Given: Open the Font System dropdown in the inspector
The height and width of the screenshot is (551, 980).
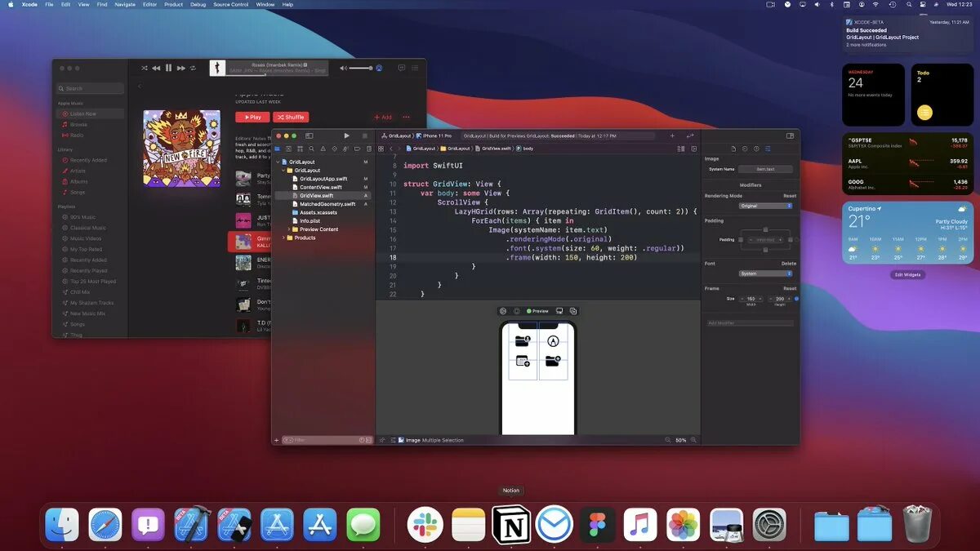Looking at the screenshot, I should click(765, 273).
